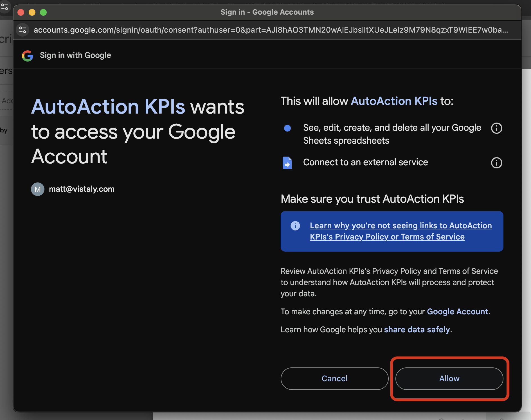
Task: Click the matt@vistaly.com email text
Action: coord(82,189)
